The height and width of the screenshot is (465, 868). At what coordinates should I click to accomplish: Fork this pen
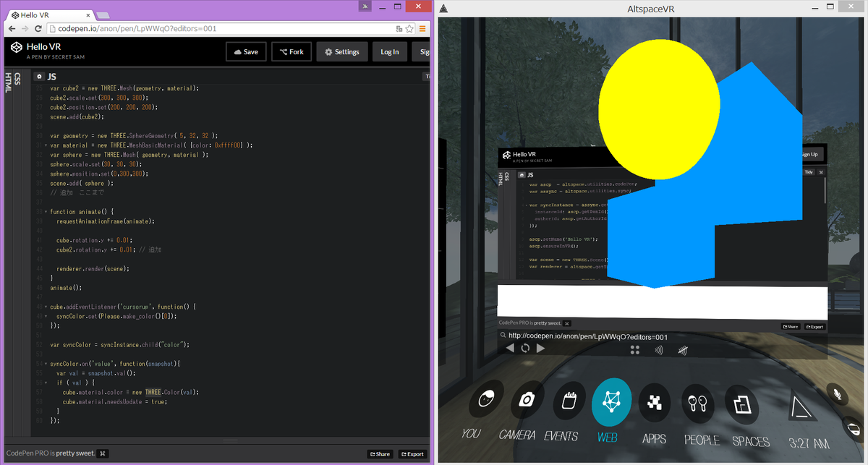coord(292,51)
